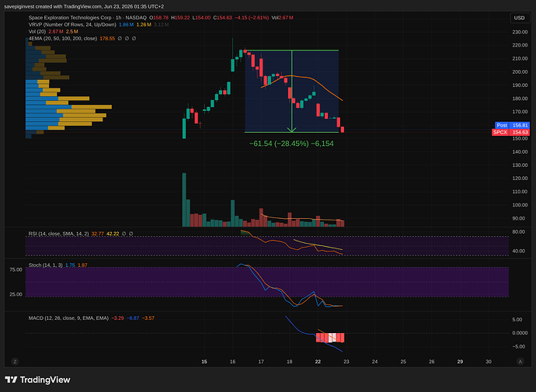Click the Stoch %D value 1.87
The height and width of the screenshot is (392, 536).
82,265
